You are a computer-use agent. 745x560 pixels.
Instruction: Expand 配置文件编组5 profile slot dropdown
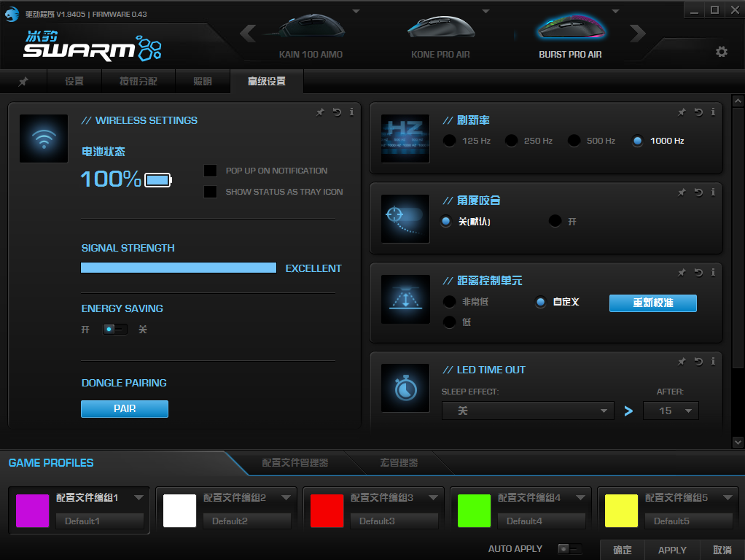click(x=728, y=497)
